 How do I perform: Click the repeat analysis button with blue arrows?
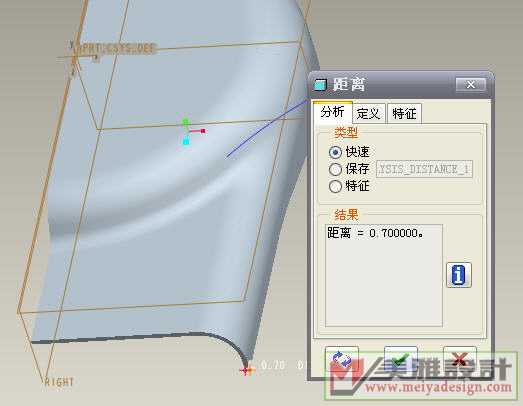coord(342,359)
